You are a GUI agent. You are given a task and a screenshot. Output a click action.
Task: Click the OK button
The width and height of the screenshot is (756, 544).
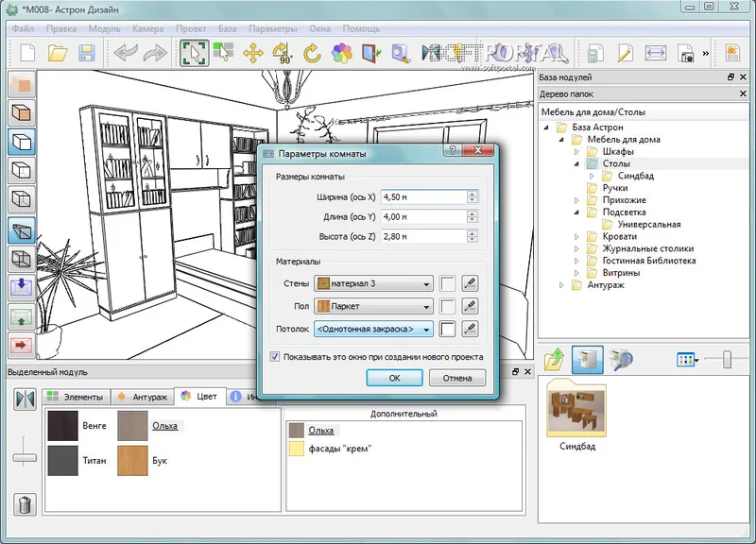click(x=394, y=378)
